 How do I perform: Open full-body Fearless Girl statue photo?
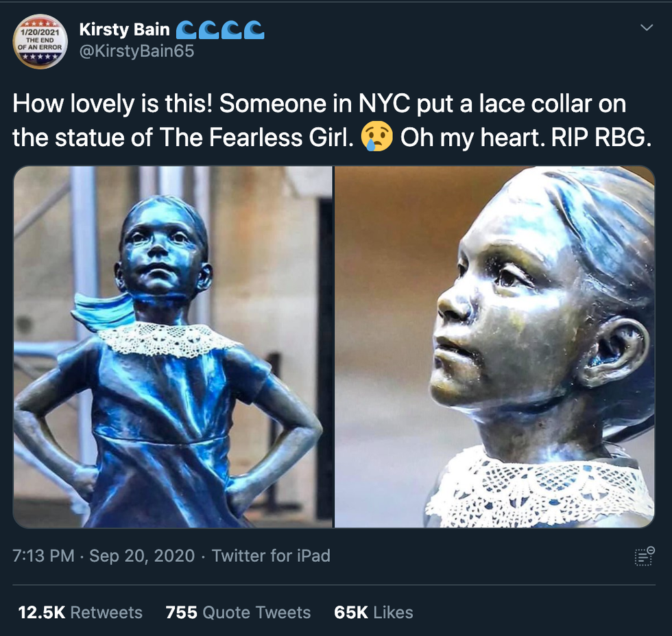coord(173,346)
